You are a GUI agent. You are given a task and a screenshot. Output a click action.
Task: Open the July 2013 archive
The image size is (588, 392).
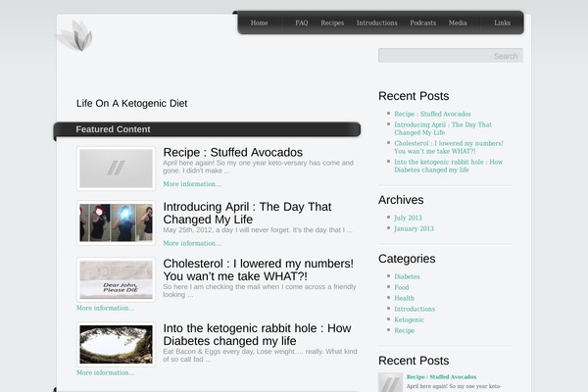pos(408,218)
